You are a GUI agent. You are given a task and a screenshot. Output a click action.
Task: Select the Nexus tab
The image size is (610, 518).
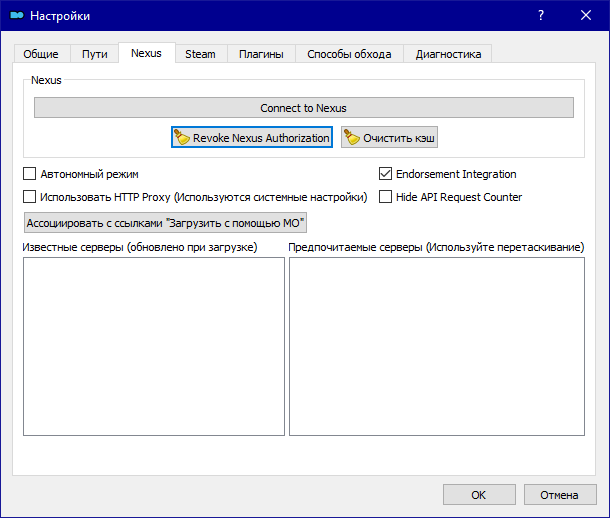[147, 53]
